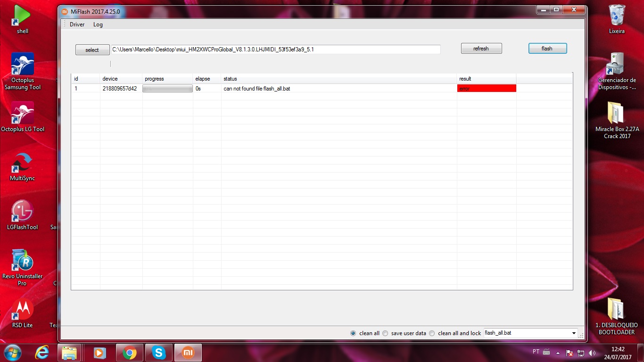
Task: Open Revo Uninstaller Pro desktop icon
Action: click(x=22, y=268)
